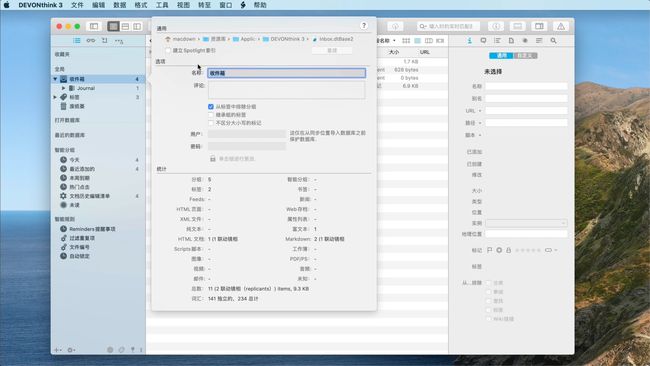The width and height of the screenshot is (650, 366).
Task: Click the add plus button in sidebar footer
Action: point(57,350)
